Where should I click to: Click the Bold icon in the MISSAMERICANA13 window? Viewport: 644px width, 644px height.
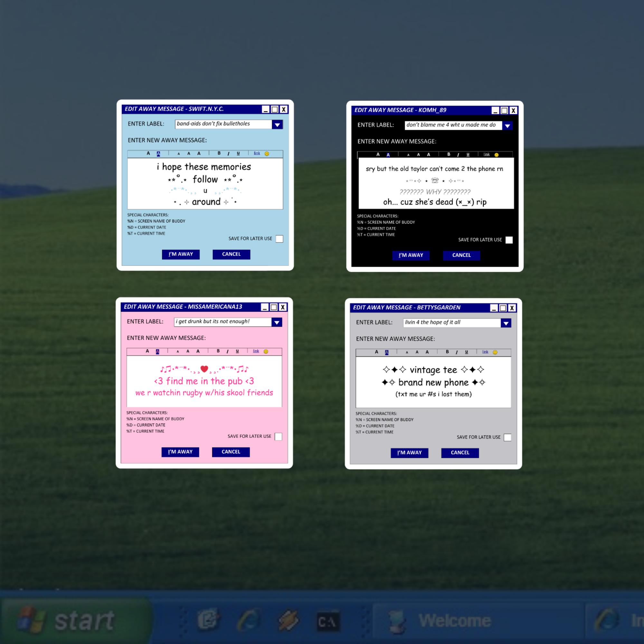coord(218,351)
